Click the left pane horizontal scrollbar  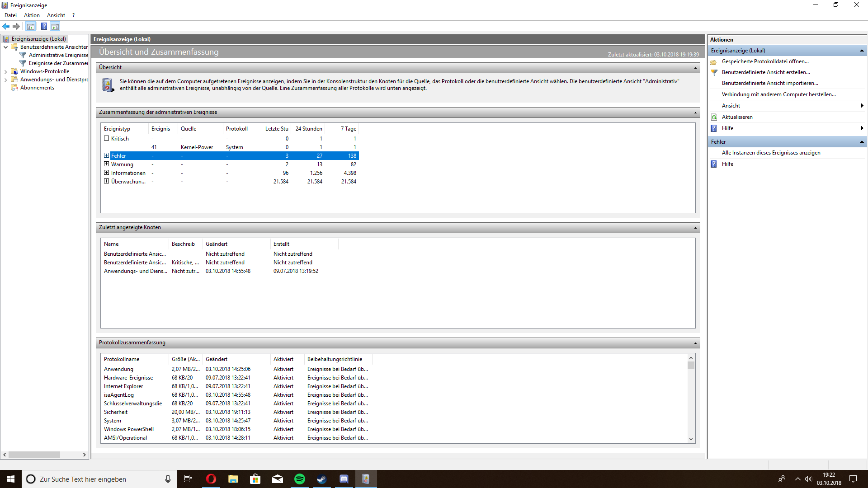(x=34, y=455)
